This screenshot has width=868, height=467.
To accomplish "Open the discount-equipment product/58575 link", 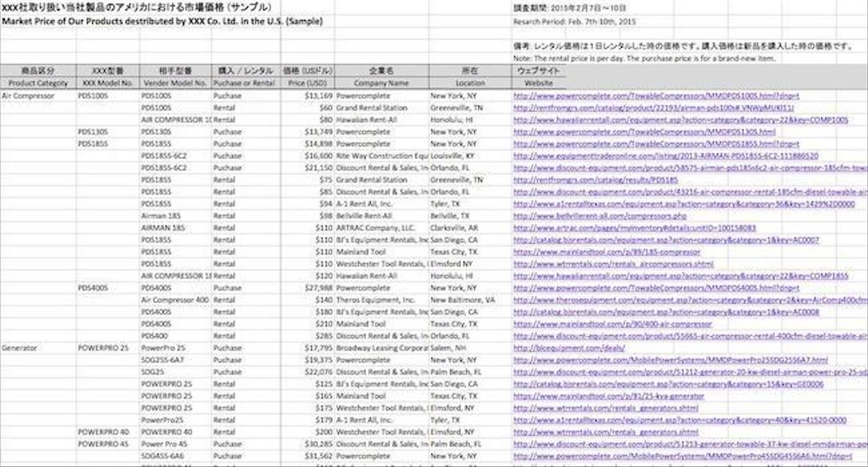I will pos(690,168).
